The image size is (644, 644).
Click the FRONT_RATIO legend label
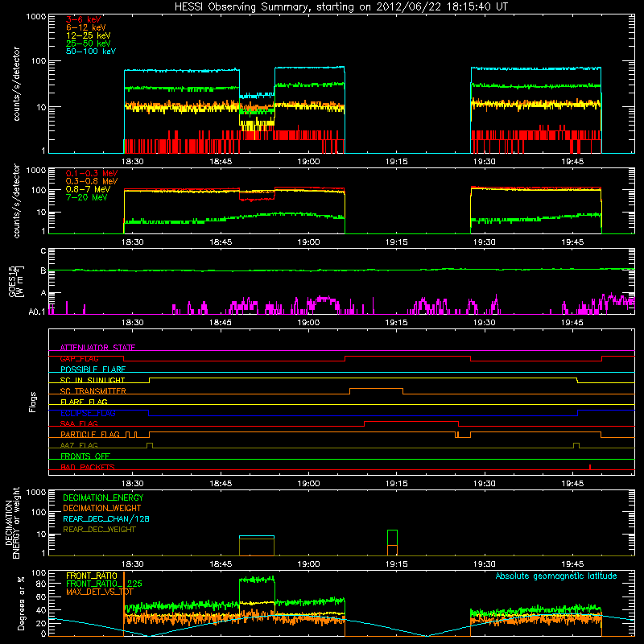tap(92, 576)
